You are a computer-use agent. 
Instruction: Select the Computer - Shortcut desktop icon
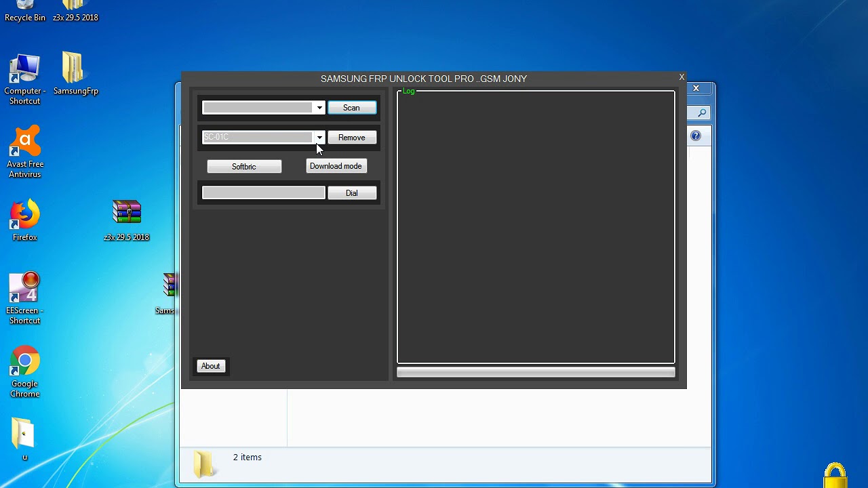click(x=25, y=79)
